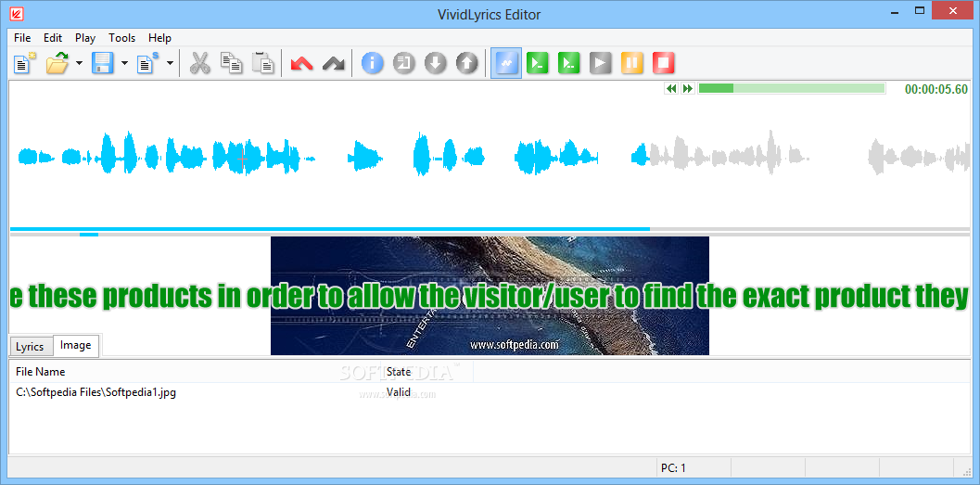Click the second green play-dots icon
Image resolution: width=980 pixels, height=485 pixels.
tap(568, 63)
